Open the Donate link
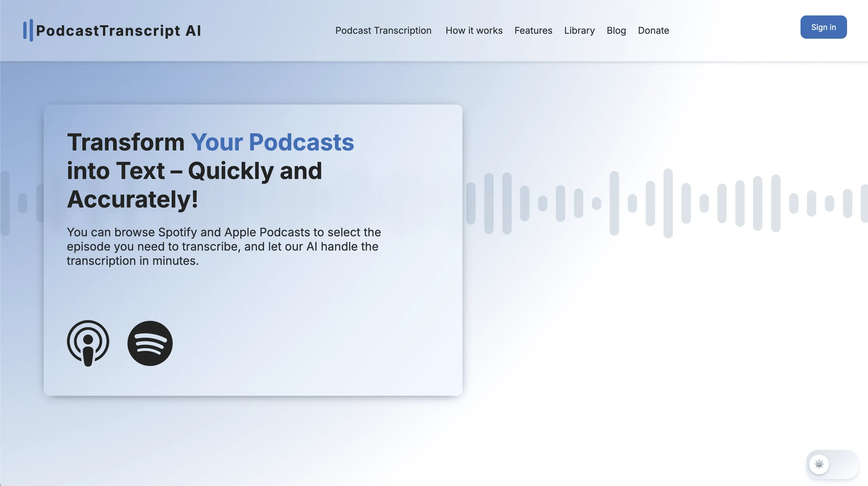Image resolution: width=868 pixels, height=486 pixels. (x=653, y=30)
